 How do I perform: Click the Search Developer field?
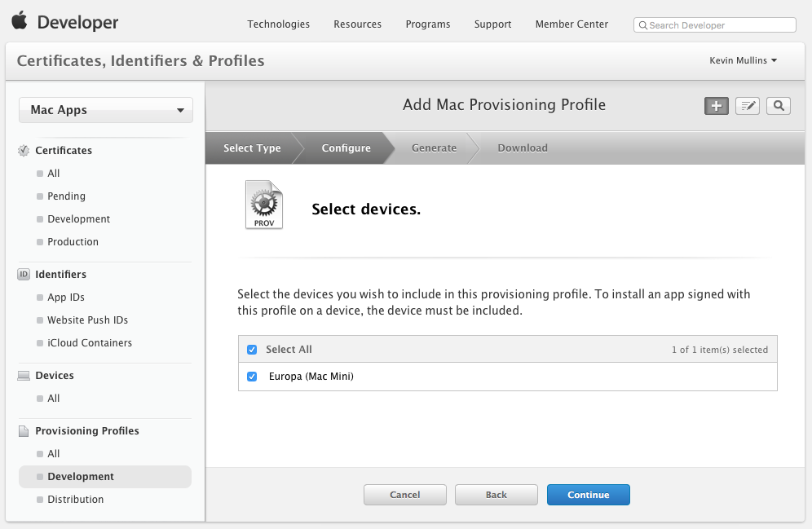tap(715, 24)
